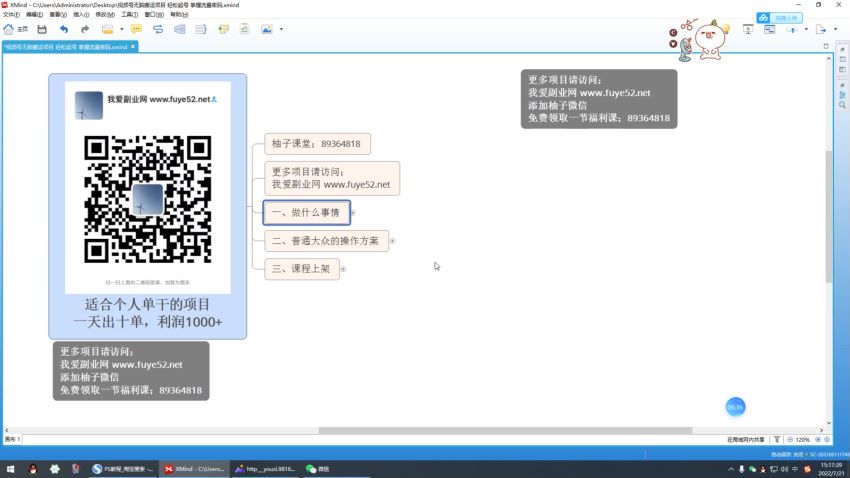
Task: Open the 文件 menu
Action: pos(11,15)
